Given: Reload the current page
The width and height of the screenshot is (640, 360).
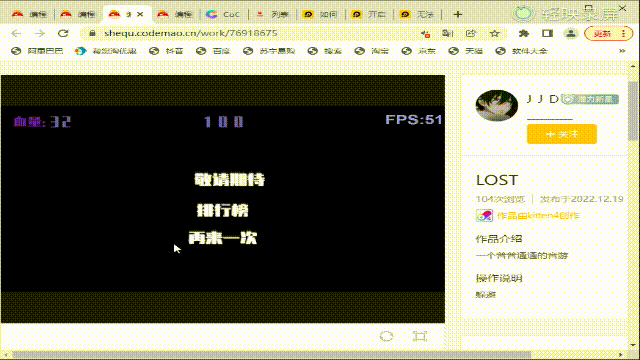Looking at the screenshot, I should pyautogui.click(x=63, y=33).
